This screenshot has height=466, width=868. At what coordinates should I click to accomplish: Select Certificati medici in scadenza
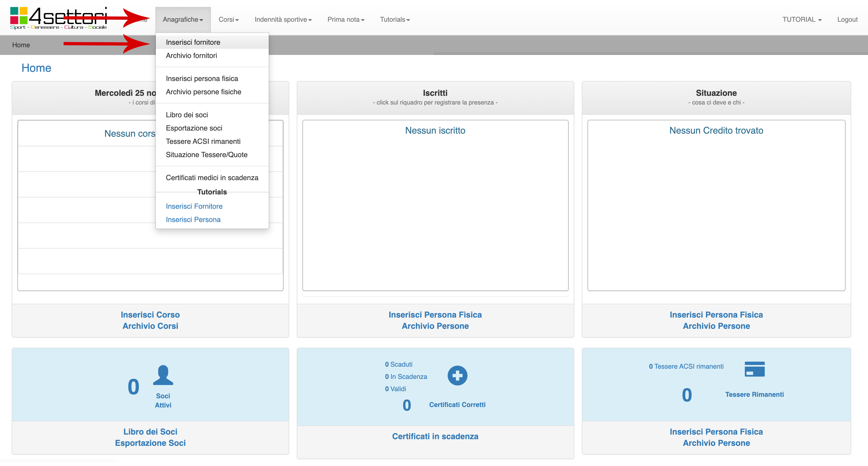pyautogui.click(x=212, y=178)
